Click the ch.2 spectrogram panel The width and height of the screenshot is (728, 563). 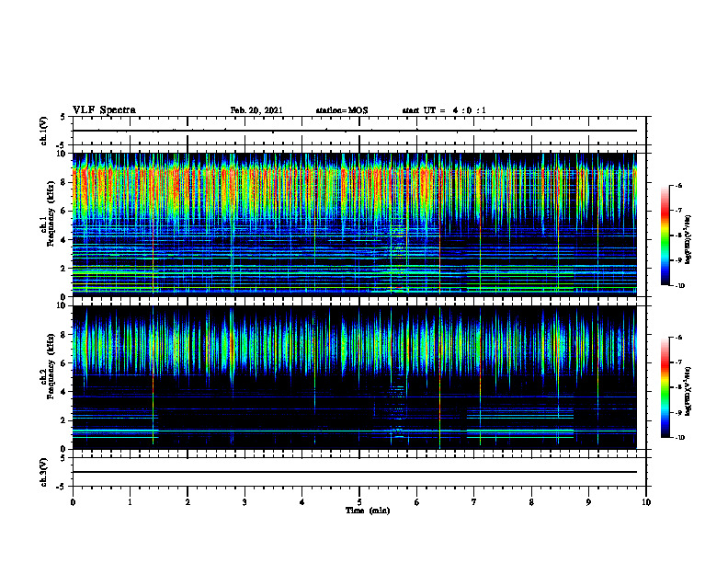click(x=354, y=377)
